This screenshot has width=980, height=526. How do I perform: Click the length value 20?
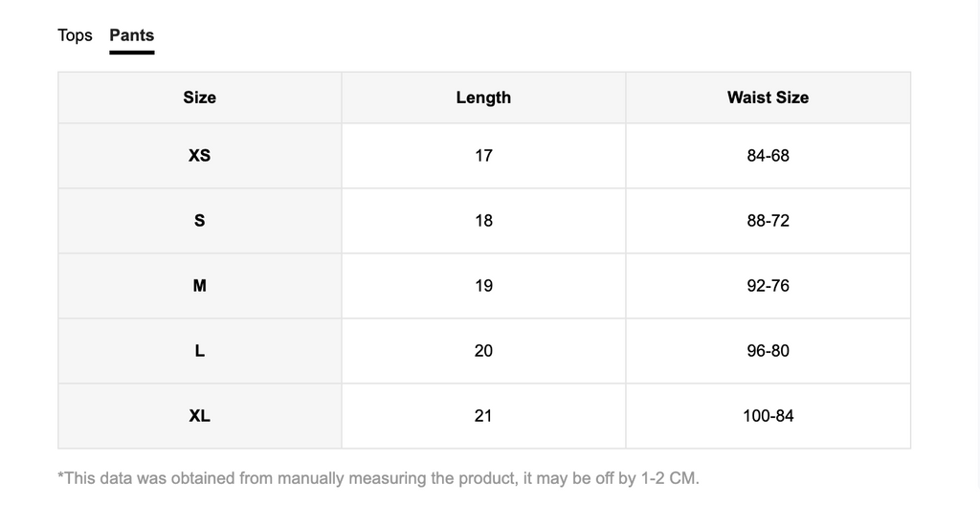(483, 350)
